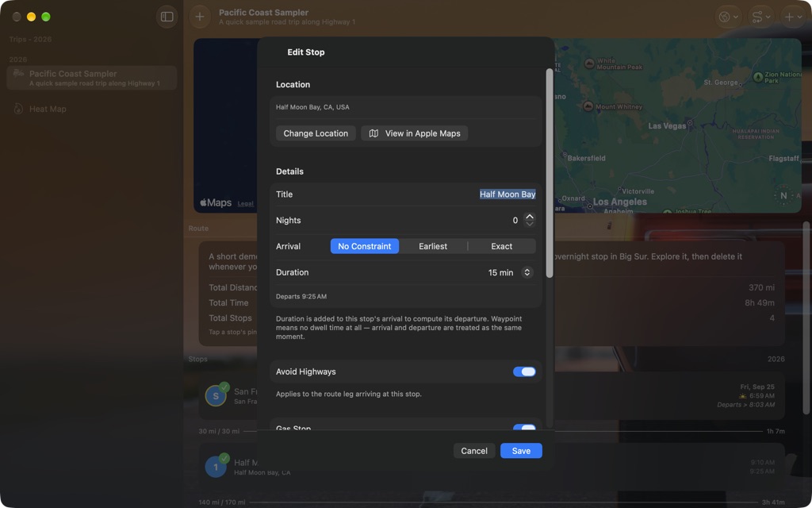Click the Victorville city marker
Viewport: 812px width, 508px height.
tap(619, 189)
